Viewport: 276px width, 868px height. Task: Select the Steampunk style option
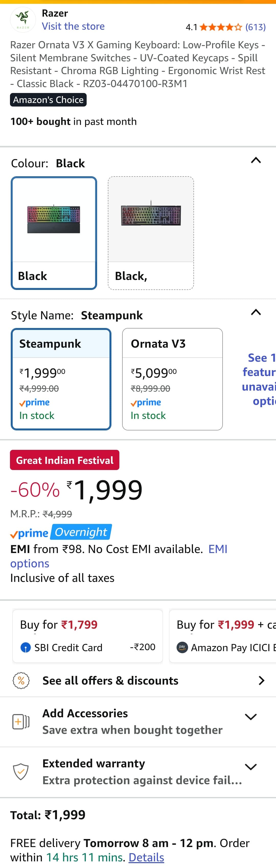pyautogui.click(x=61, y=379)
